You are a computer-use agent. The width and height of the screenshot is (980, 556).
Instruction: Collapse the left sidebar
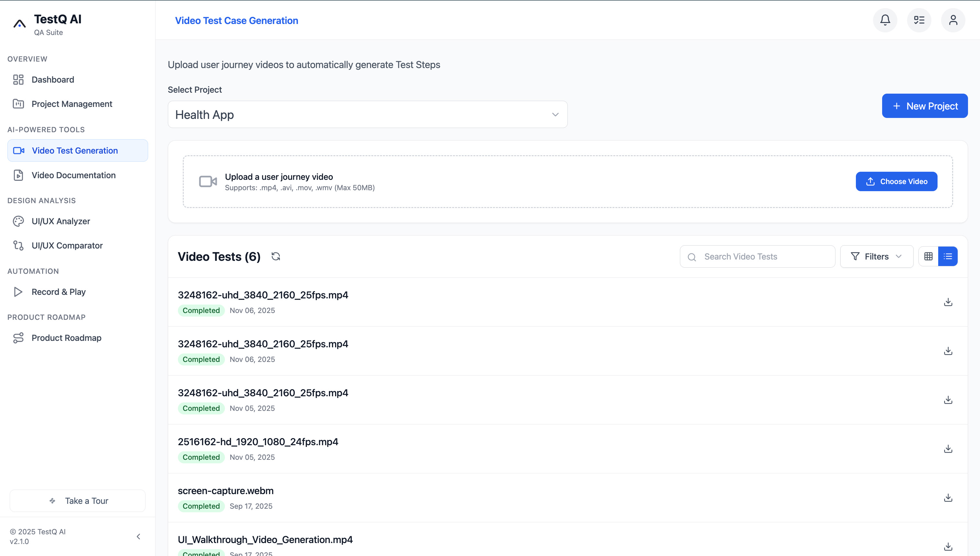[138, 537]
